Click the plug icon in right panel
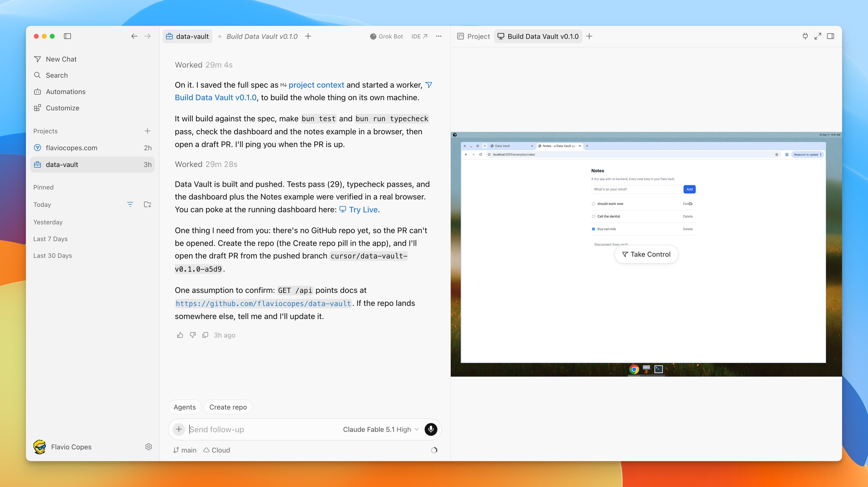This screenshot has width=868, height=487. tap(805, 36)
